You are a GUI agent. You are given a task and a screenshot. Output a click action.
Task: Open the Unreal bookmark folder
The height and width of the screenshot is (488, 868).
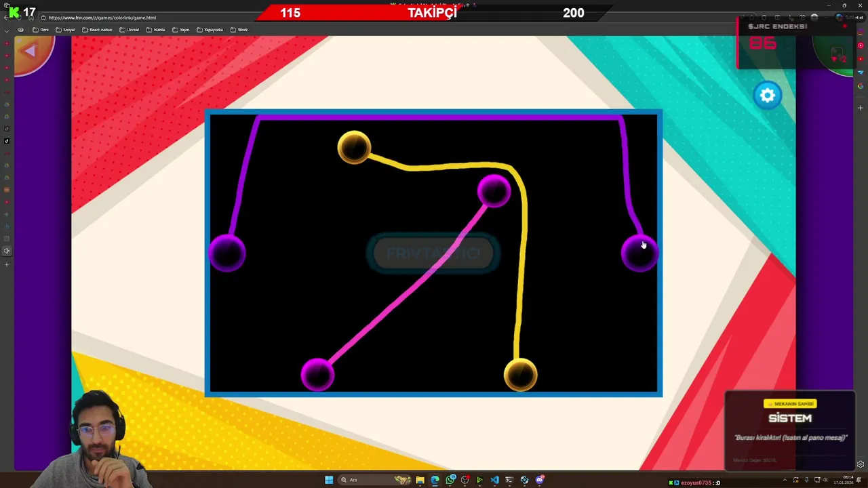click(x=129, y=30)
